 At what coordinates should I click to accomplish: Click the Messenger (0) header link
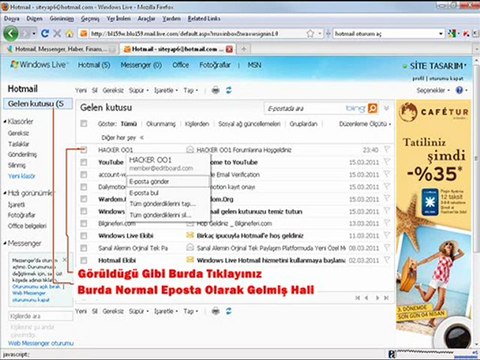coord(141,65)
